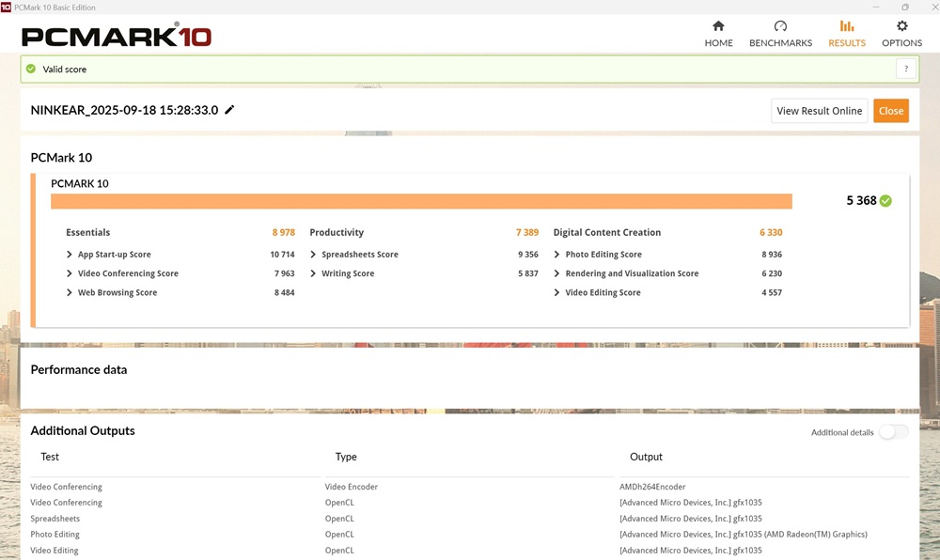Expand the App Start-up Score row
The image size is (940, 560).
pyautogui.click(x=70, y=255)
